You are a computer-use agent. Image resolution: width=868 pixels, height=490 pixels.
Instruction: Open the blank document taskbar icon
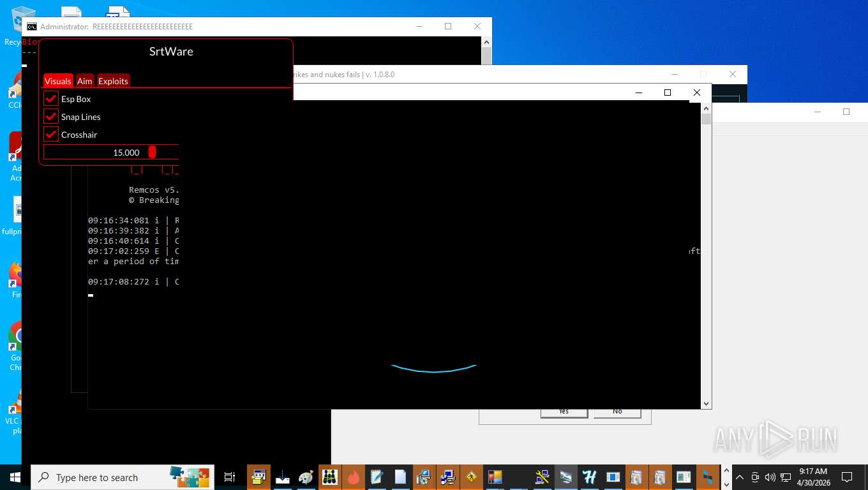click(x=400, y=477)
